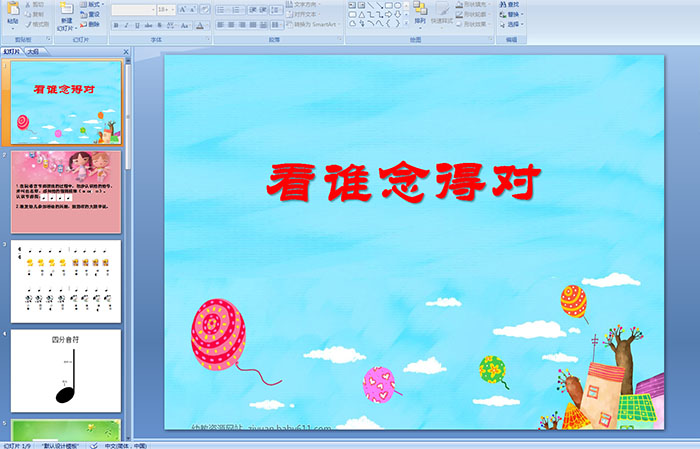Viewport: 700px width, 449px height.
Task: Toggle Align Right paragraph
Action: click(242, 25)
